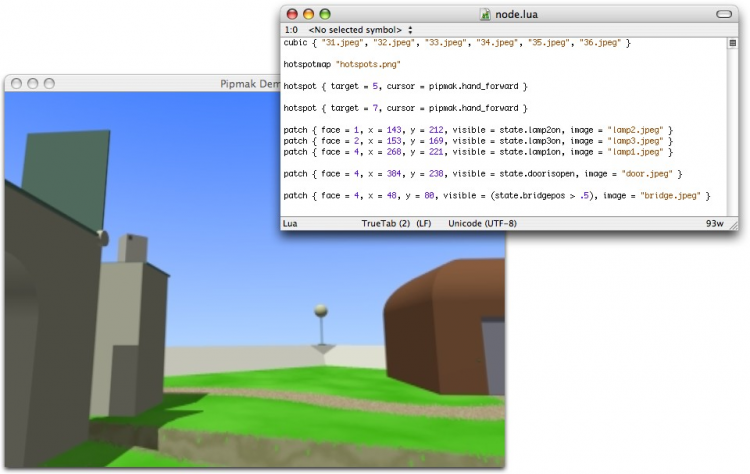The image size is (750, 474).
Task: Click the split-view icon atop the editor scrollbar
Action: pos(732,43)
